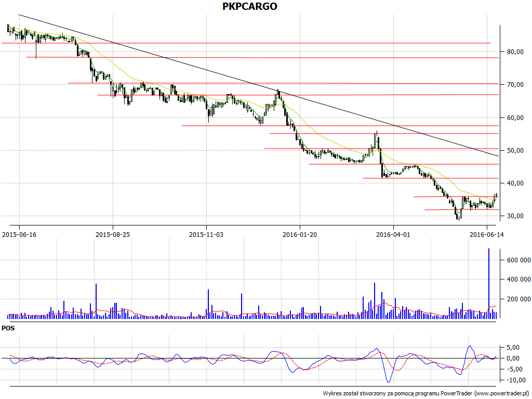This screenshot has height=399, width=532.
Task: Click the 200 000 volume axis label
Action: pos(519,299)
